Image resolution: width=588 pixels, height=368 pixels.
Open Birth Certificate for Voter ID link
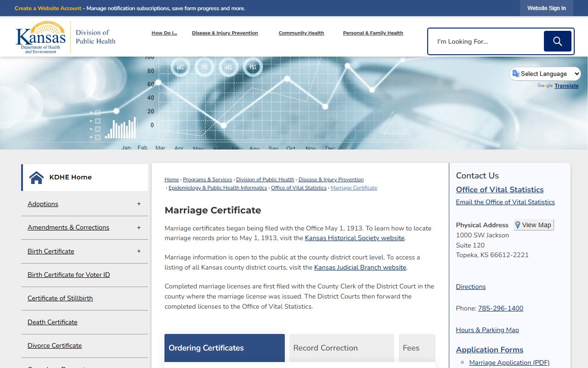click(69, 275)
